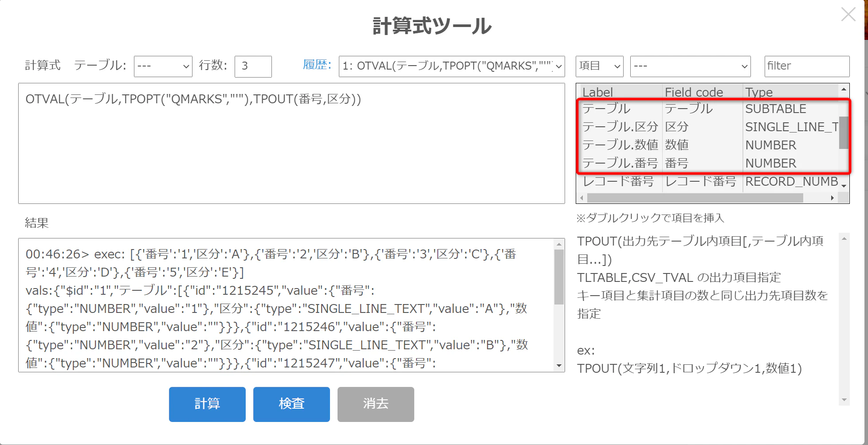Image resolution: width=868 pixels, height=445 pixels.
Task: Click into the formula text area
Action: pyautogui.click(x=291, y=143)
